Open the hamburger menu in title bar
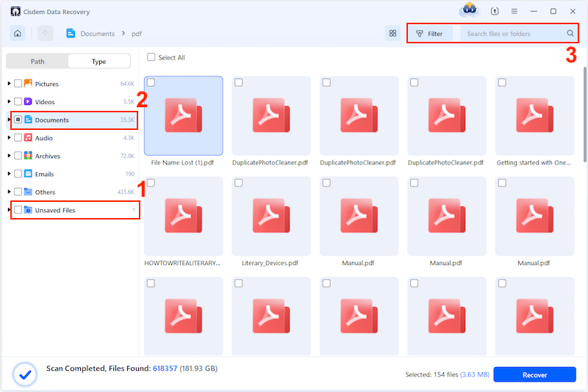This screenshot has width=588, height=392. (x=514, y=11)
